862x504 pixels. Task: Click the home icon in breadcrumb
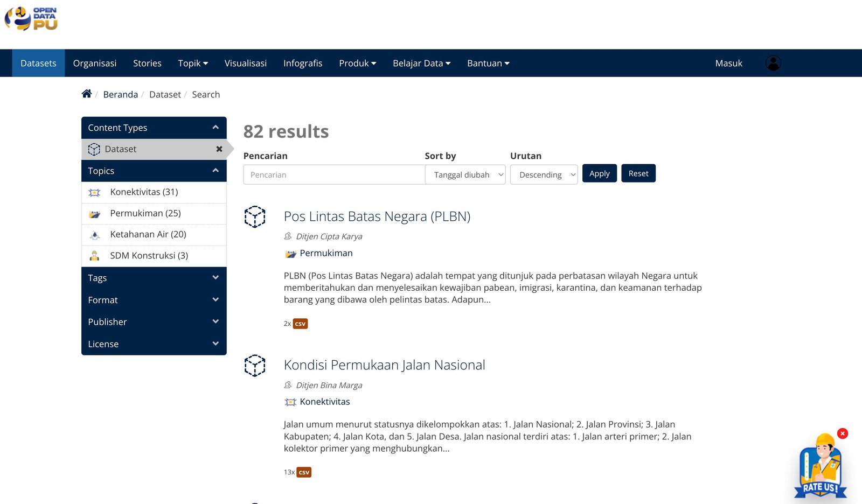pos(86,94)
